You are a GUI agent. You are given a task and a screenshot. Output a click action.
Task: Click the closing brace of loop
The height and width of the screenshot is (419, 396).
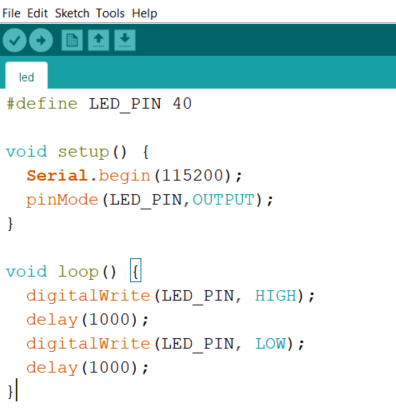click(x=10, y=392)
